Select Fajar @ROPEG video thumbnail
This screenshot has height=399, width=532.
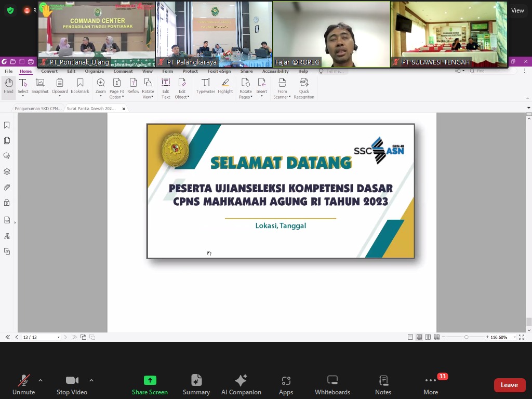(x=331, y=34)
